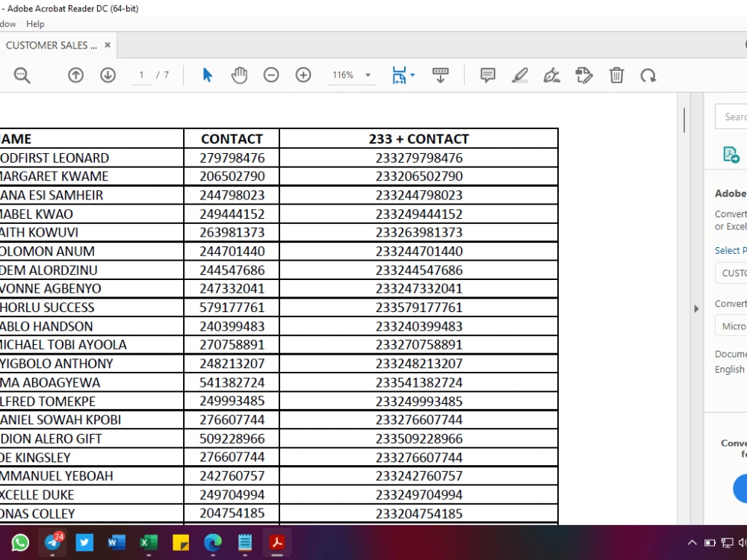Click name SOLOMON ANUM
This screenshot has width=747, height=560.
tap(47, 252)
